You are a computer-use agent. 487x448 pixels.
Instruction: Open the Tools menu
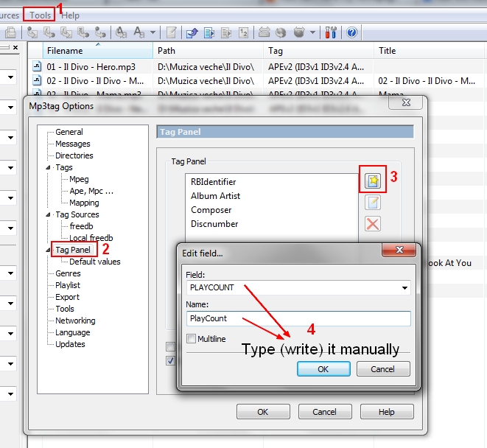pyautogui.click(x=41, y=15)
